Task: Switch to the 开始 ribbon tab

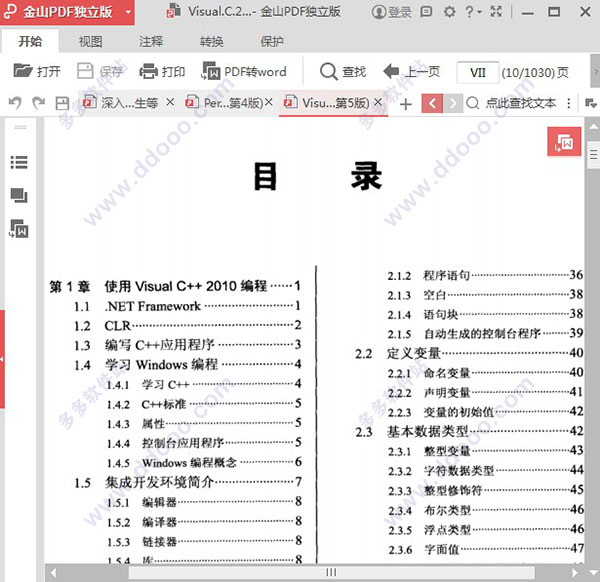Action: tap(30, 41)
